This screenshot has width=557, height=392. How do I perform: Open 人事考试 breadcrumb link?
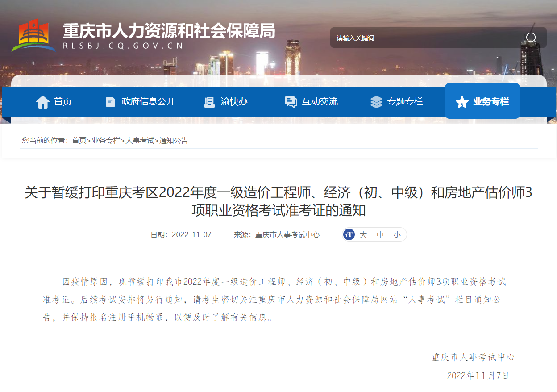tap(140, 140)
